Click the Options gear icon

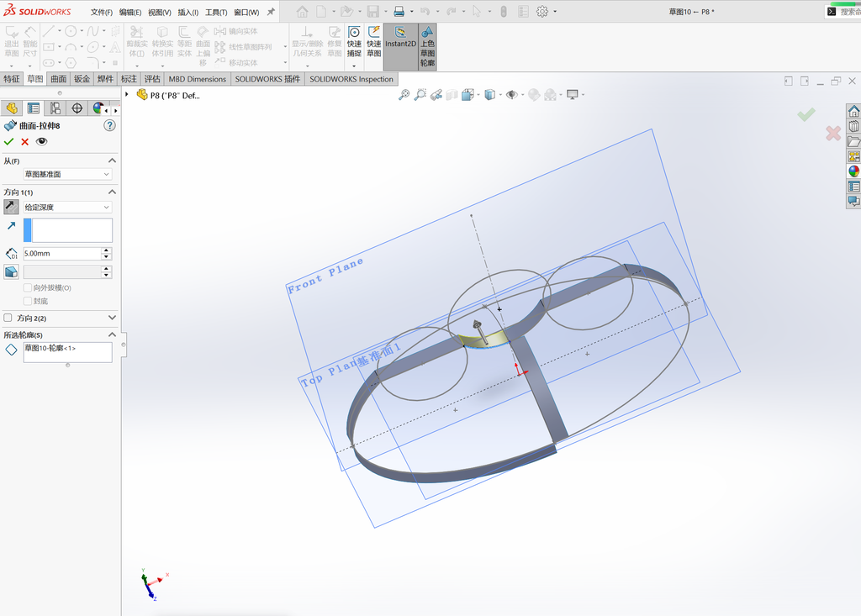tap(542, 12)
